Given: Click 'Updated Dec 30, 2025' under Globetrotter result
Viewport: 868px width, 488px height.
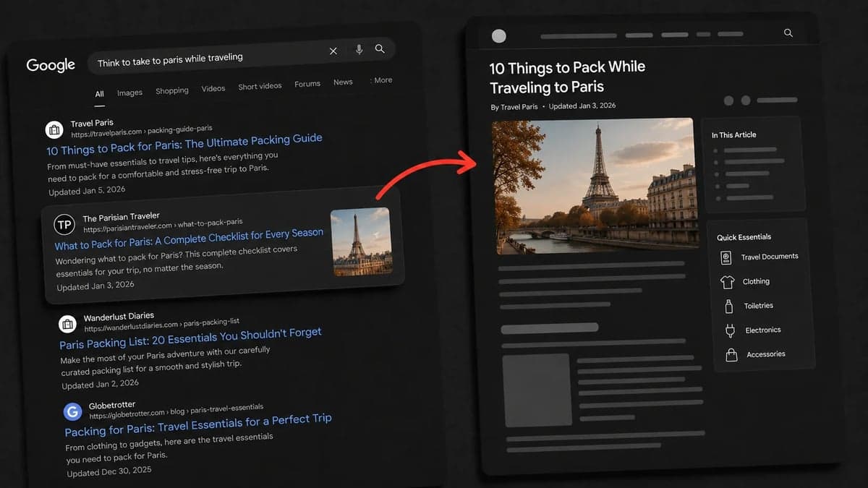Looking at the screenshot, I should click(109, 472).
